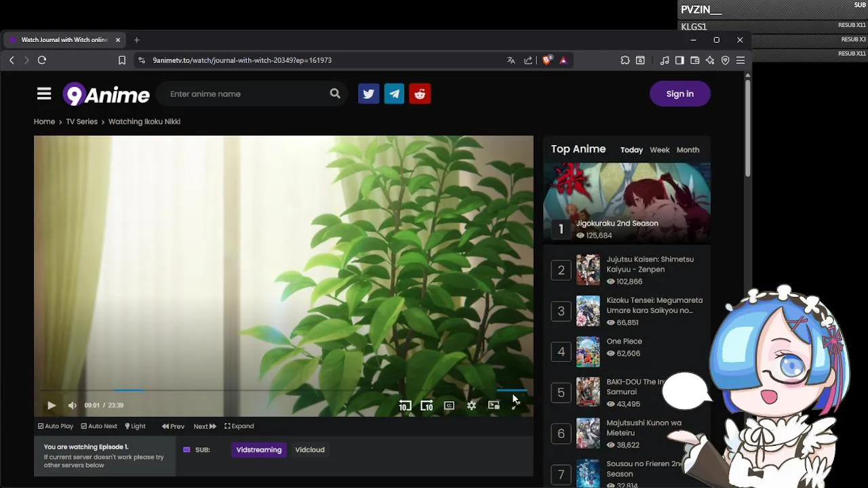Open the 9Anime hamburger menu

click(x=44, y=94)
